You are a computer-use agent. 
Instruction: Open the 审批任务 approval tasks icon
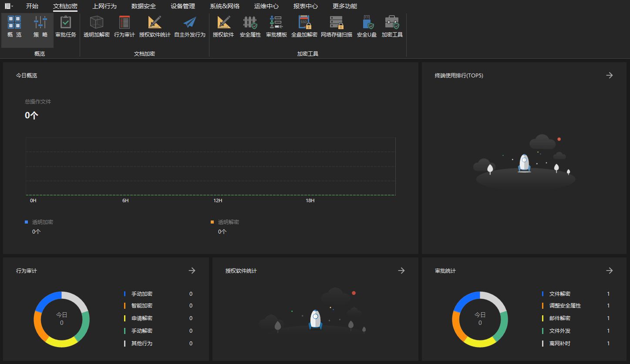pos(66,27)
